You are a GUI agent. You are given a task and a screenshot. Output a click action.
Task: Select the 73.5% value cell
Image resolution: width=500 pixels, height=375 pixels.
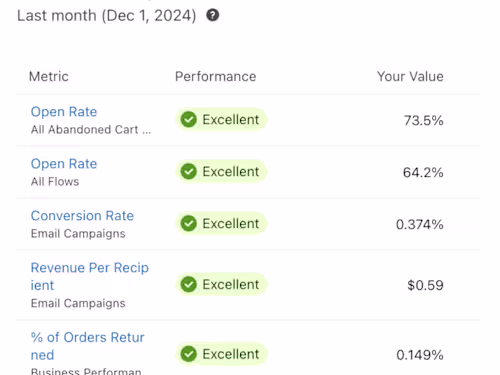pyautogui.click(x=424, y=120)
